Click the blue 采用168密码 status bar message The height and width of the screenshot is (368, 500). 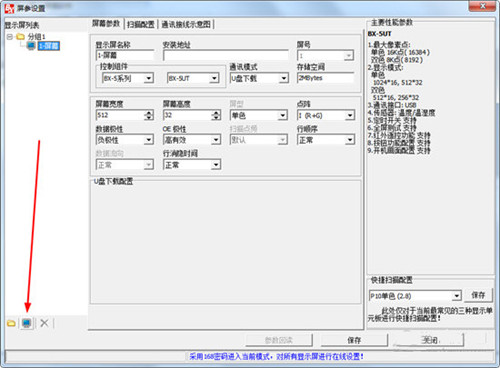click(276, 357)
